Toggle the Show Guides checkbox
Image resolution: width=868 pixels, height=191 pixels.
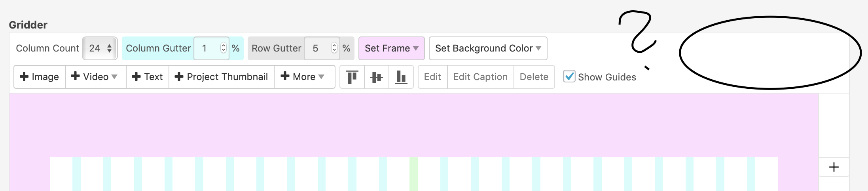[569, 76]
